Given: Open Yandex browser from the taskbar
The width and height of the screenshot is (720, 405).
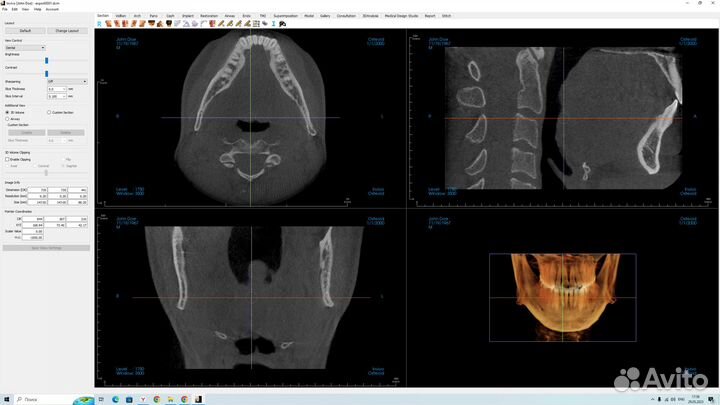Looking at the screenshot, I should tap(143, 399).
